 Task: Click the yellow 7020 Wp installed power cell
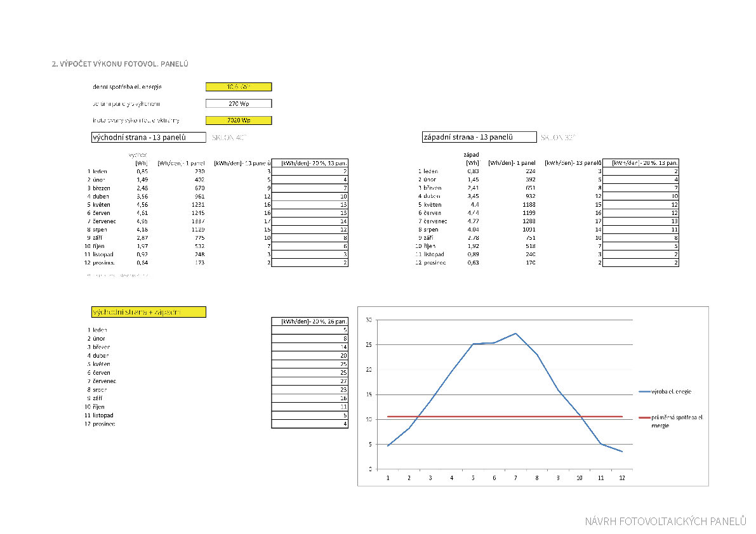(x=239, y=120)
